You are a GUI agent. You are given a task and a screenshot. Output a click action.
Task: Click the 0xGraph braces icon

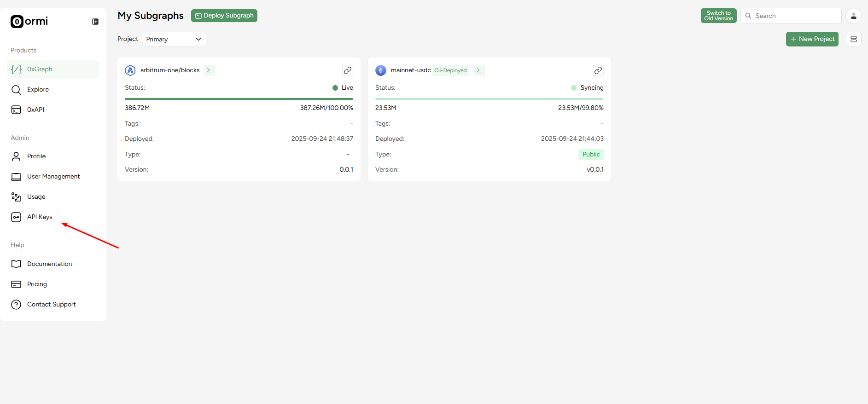[x=16, y=69]
